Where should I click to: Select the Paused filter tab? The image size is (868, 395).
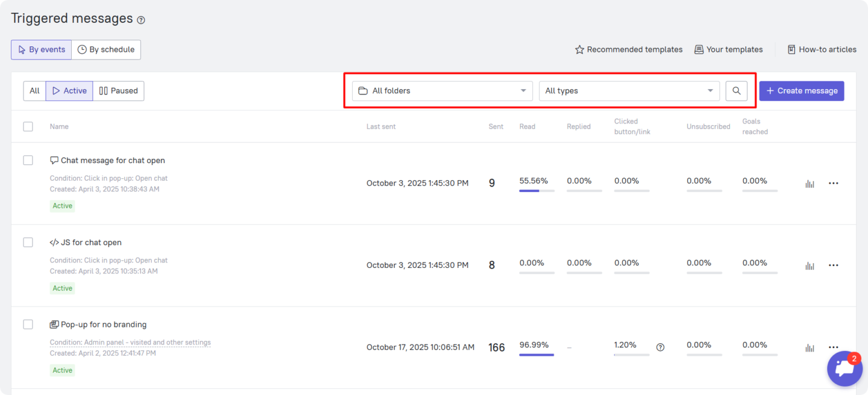119,91
